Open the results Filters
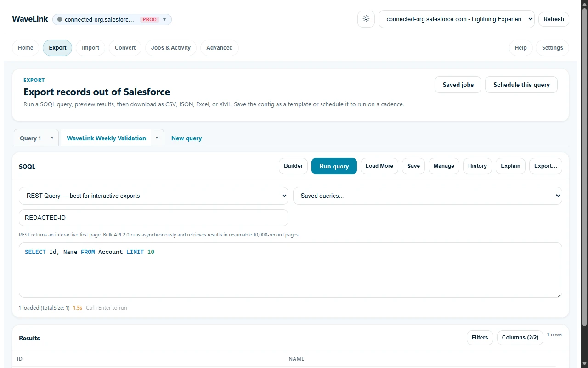Viewport: 588px width, 368px height. [x=480, y=338]
